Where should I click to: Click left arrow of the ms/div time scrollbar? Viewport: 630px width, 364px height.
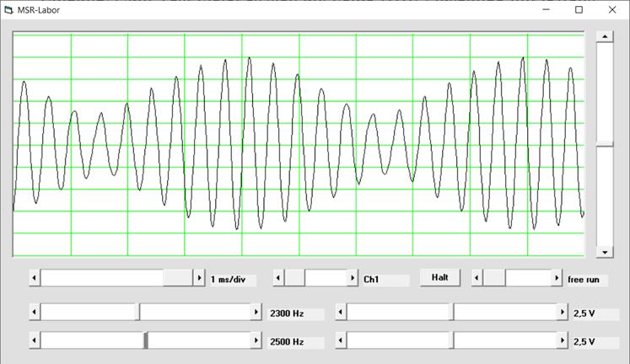coord(34,278)
